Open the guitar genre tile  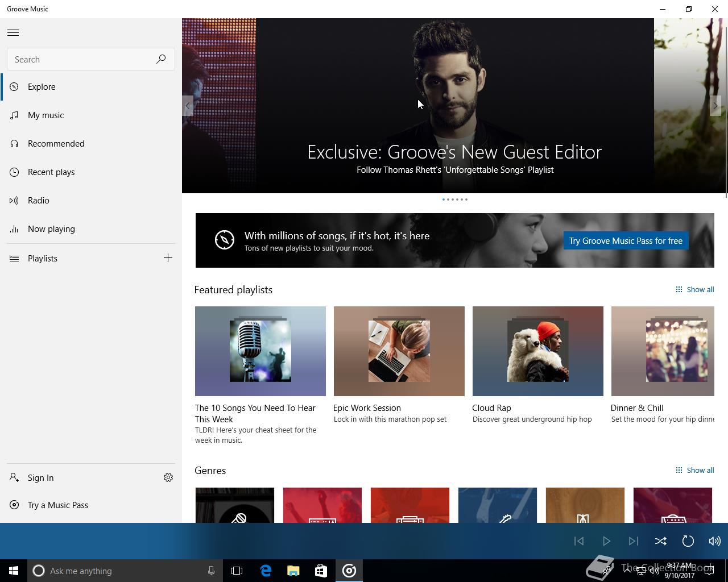click(x=498, y=505)
